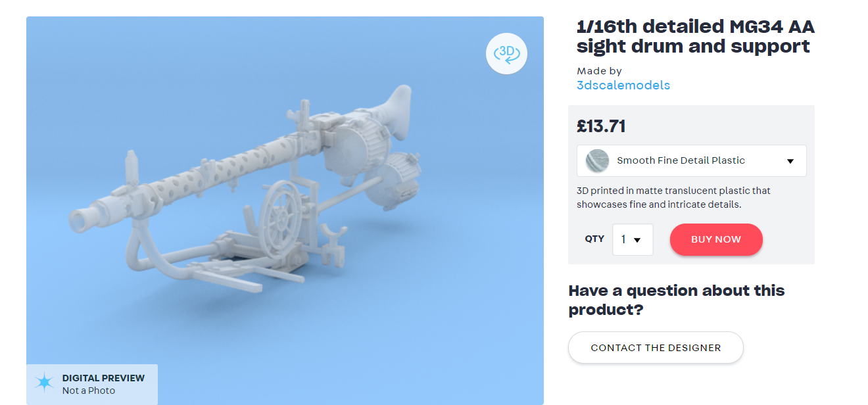868x405 pixels.
Task: Click the material description text
Action: pos(673,197)
